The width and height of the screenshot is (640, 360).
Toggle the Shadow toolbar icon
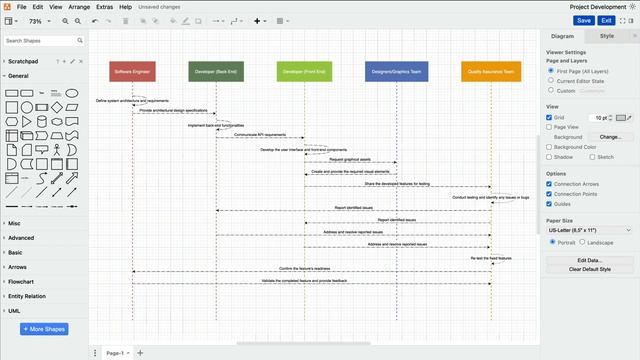pos(198,21)
